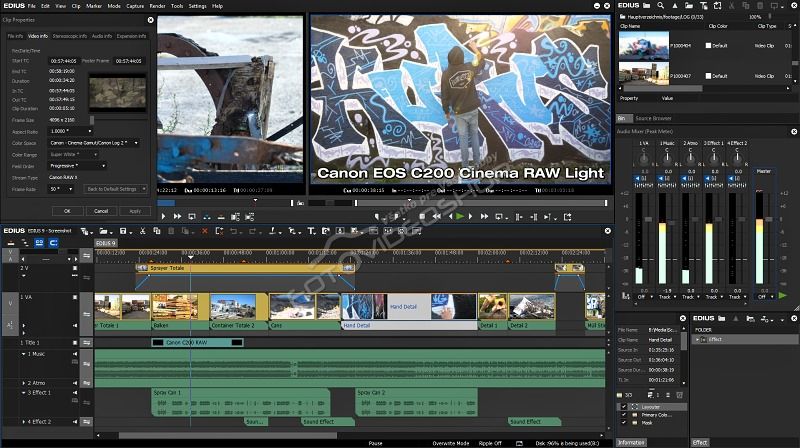Switch to the Information panel tab button
Screen dimensions: 800x448
631,442
